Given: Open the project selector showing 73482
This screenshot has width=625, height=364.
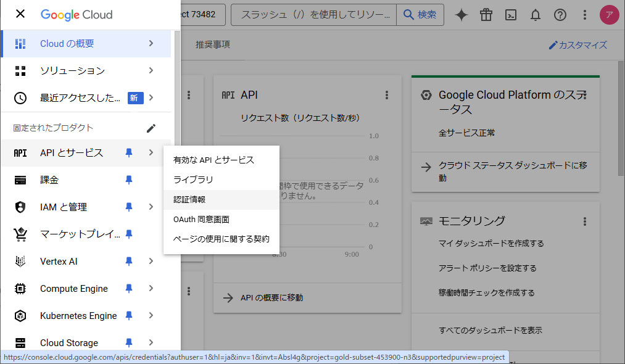Looking at the screenshot, I should pos(202,15).
